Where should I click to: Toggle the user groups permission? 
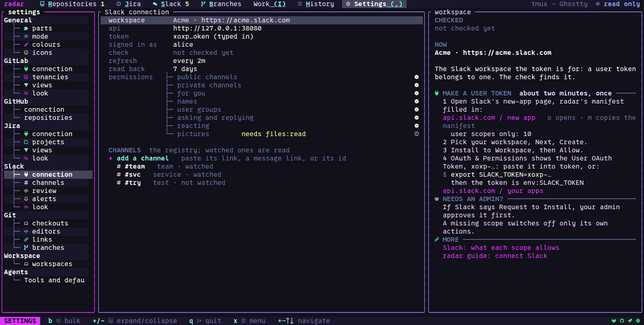[416, 110]
